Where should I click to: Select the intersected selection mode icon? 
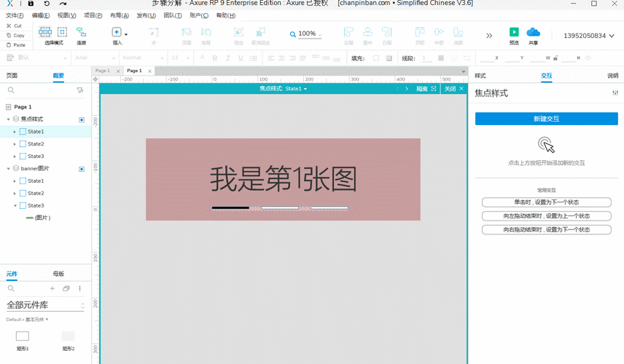click(x=45, y=32)
